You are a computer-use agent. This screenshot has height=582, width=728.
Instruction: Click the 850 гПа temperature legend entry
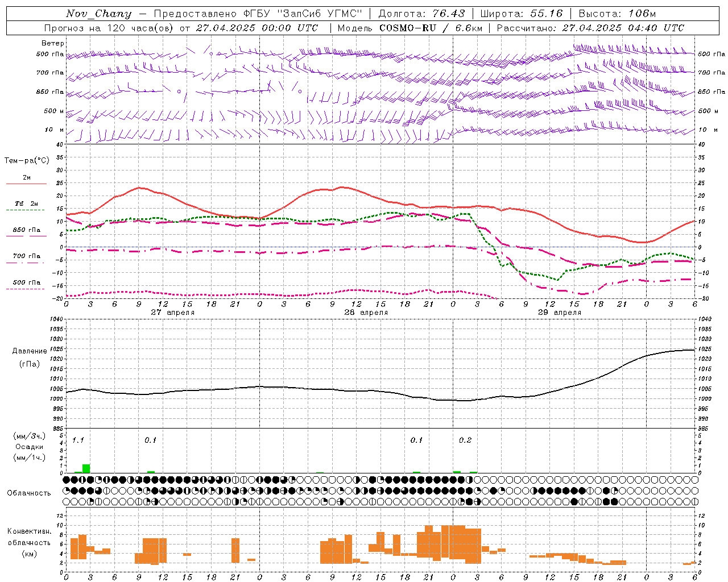coord(26,230)
